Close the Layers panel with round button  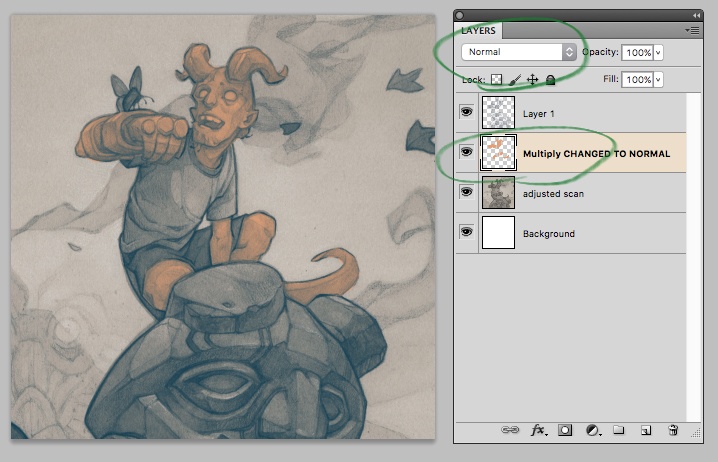(x=460, y=16)
